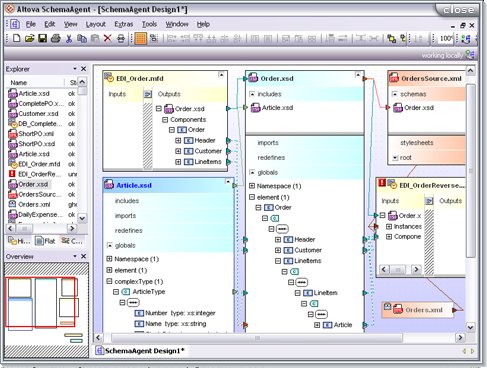The image size is (487, 368).
Task: Collapse Components node in EDI_Order.mfd
Action: [165, 119]
